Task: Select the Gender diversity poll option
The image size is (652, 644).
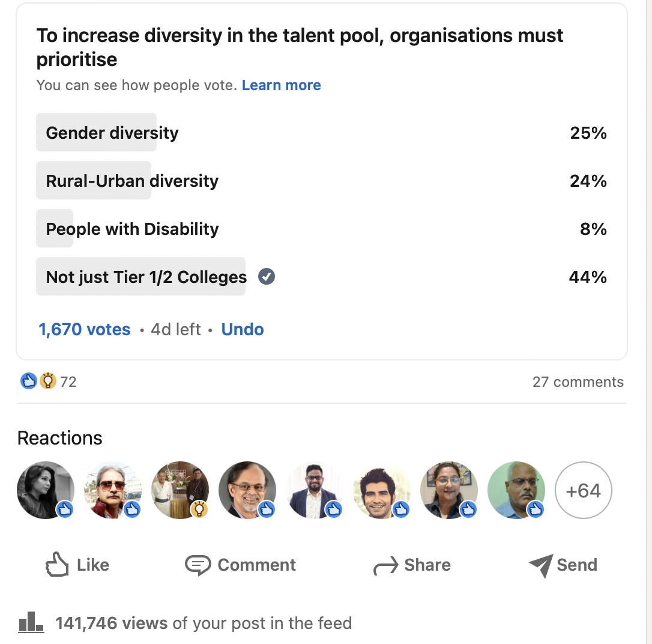Action: tap(112, 133)
